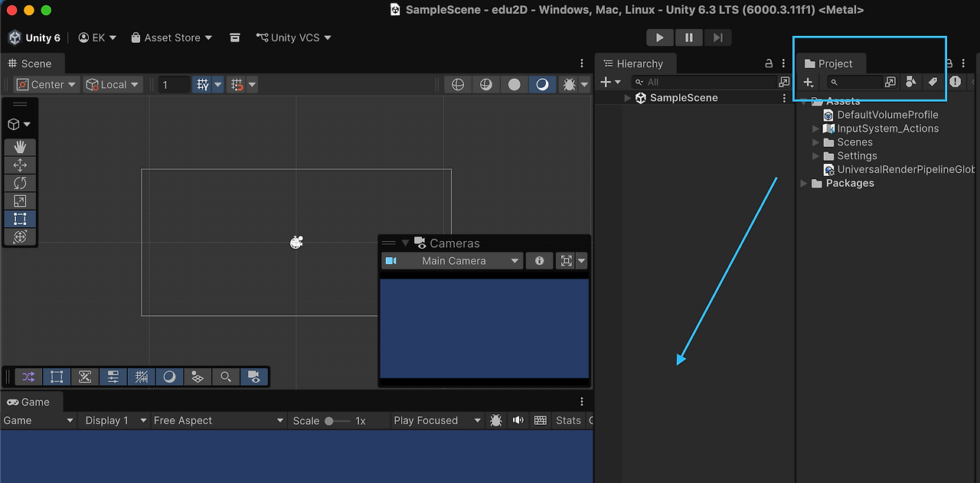Expand the SampleScene hierarchy arrow

click(x=628, y=98)
